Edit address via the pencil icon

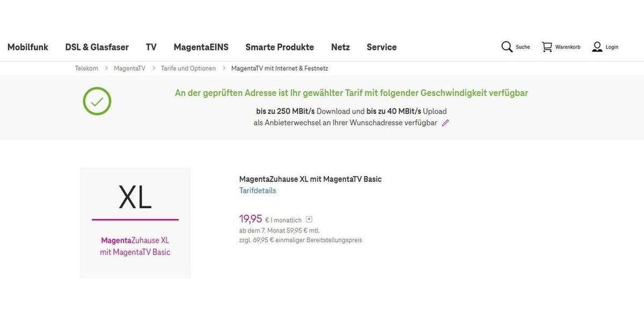click(445, 123)
